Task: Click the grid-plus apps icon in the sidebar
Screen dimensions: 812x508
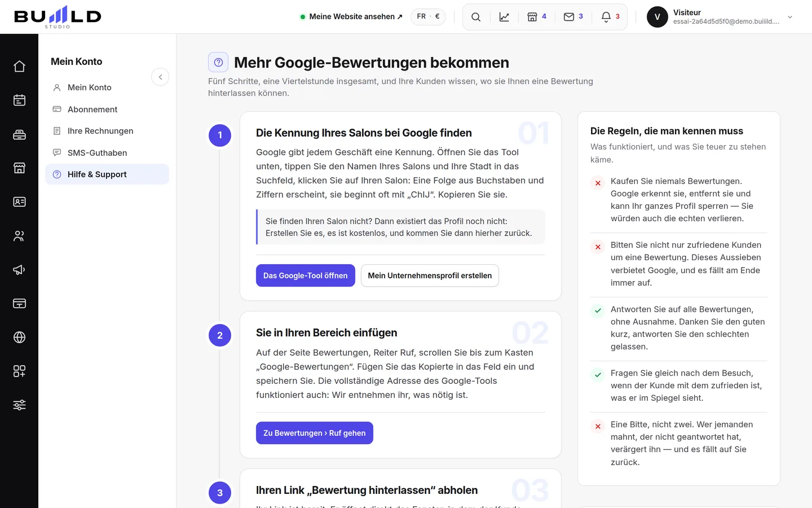Action: [x=19, y=371]
